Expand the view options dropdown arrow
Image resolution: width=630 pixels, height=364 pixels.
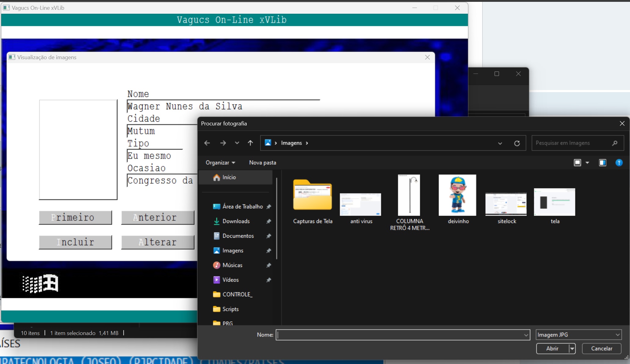587,163
